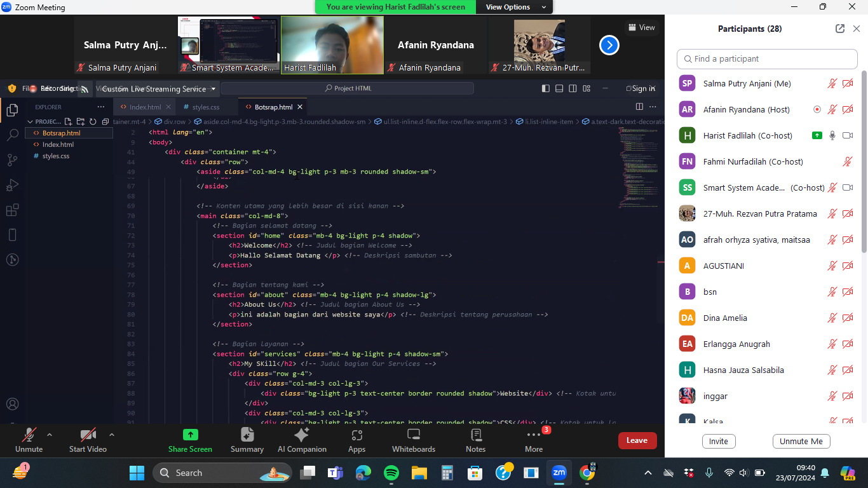This screenshot has height=488, width=868.
Task: Click New File icon in Explorer
Action: [69, 121]
